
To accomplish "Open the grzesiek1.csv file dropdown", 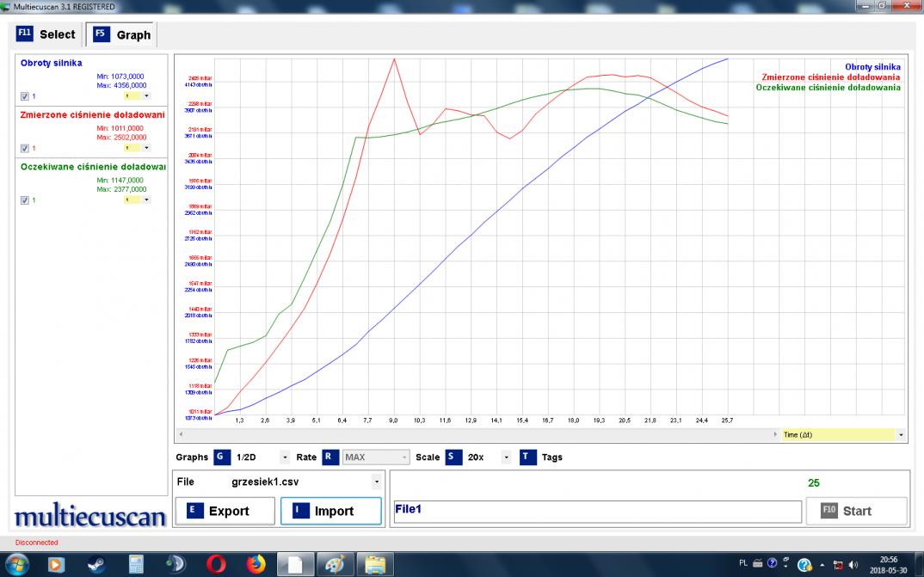I will pyautogui.click(x=375, y=482).
